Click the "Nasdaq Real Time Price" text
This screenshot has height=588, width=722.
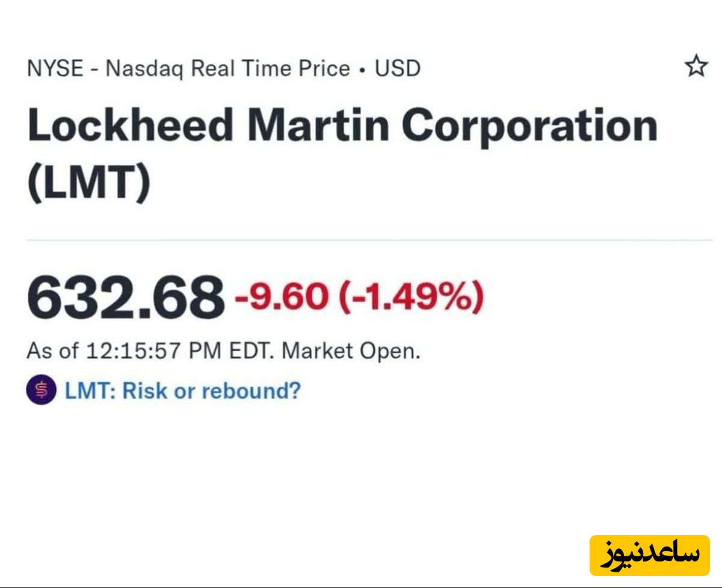tap(227, 69)
